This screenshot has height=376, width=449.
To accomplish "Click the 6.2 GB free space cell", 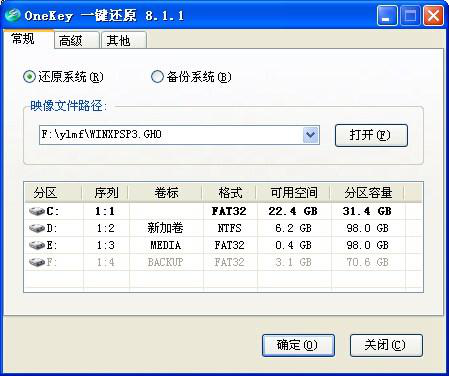I will tap(294, 228).
